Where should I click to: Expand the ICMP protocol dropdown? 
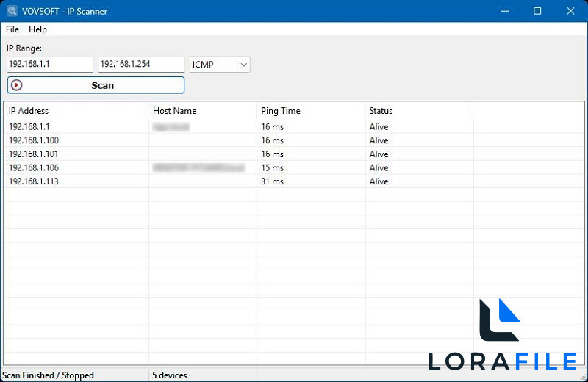coord(220,65)
